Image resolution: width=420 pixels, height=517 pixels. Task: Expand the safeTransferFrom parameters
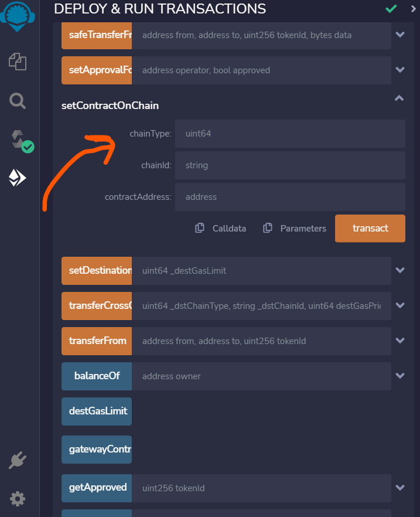point(400,36)
